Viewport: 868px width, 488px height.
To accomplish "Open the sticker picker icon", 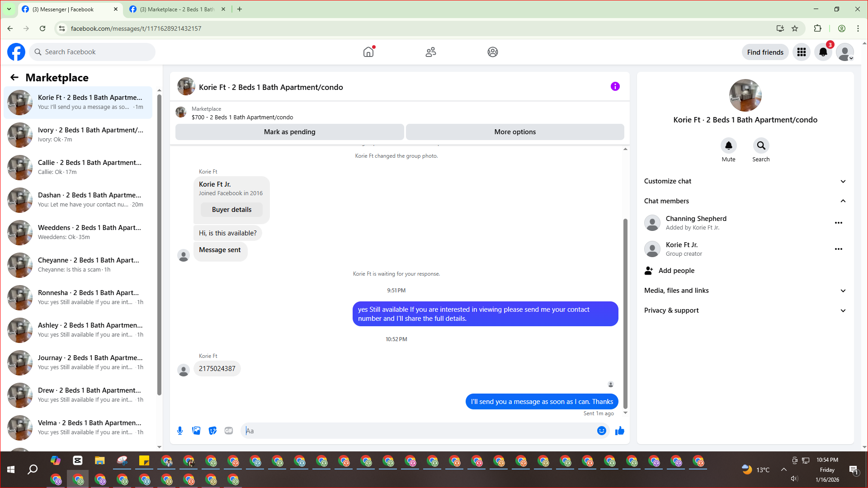I will click(212, 431).
